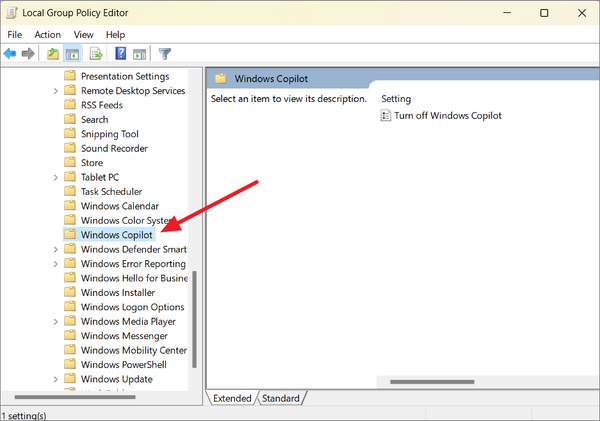Click the blue Back arrow in toolbar
The width and height of the screenshot is (600, 421).
tap(10, 54)
